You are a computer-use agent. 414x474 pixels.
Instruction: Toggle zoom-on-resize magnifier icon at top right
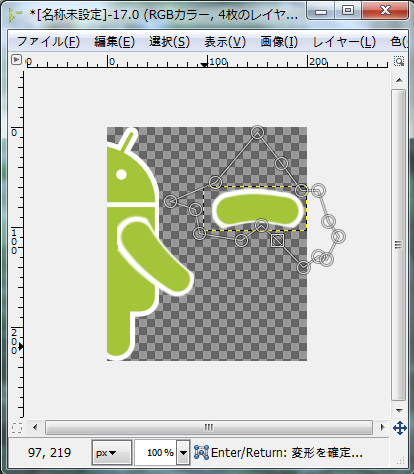pyautogui.click(x=399, y=61)
